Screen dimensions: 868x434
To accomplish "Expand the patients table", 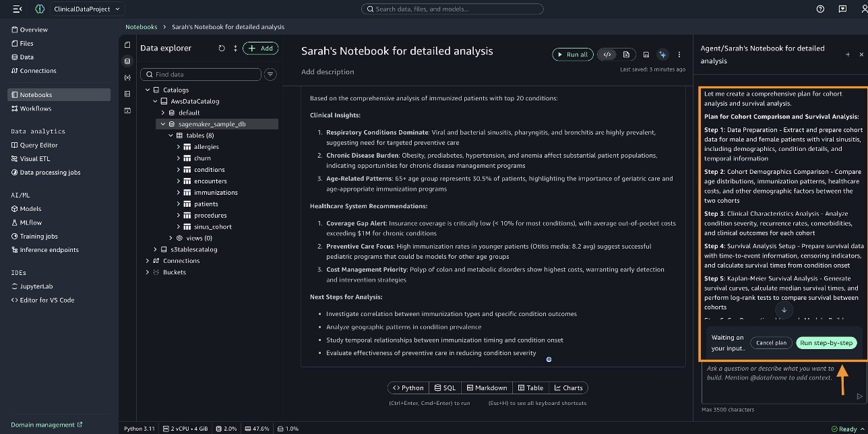I will (179, 204).
